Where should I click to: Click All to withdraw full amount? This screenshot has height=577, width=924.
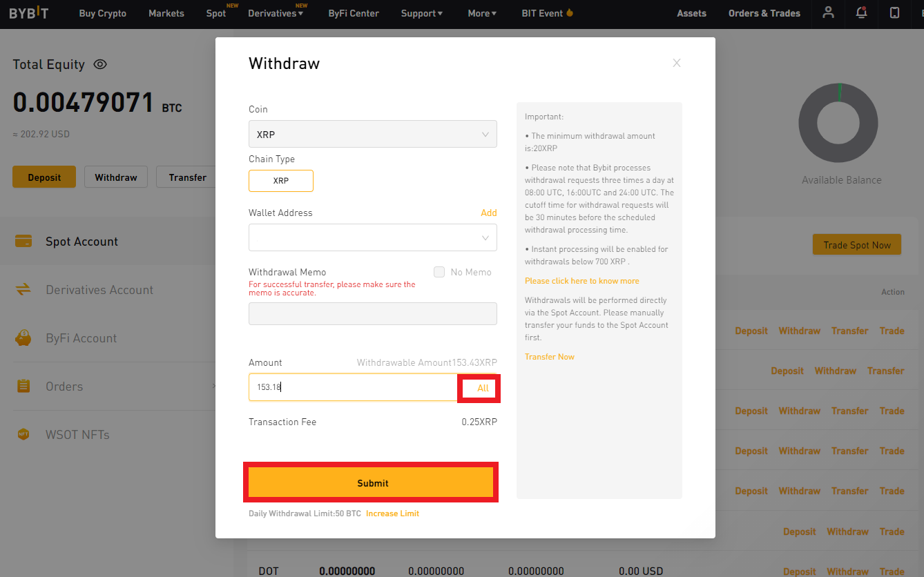click(483, 388)
